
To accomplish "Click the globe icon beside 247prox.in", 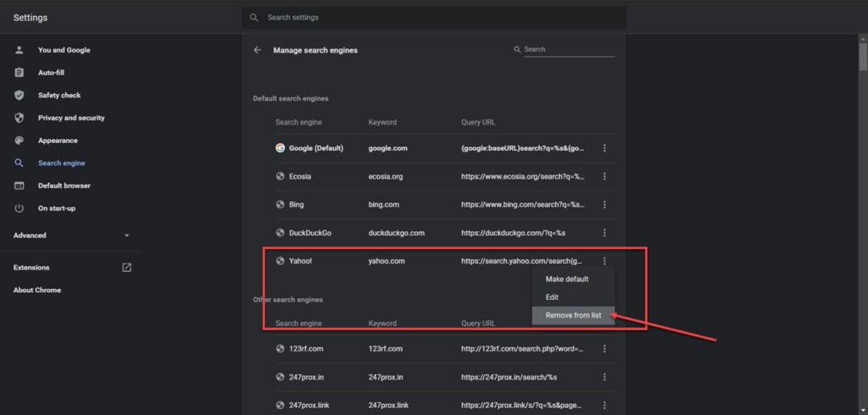I will [280, 377].
